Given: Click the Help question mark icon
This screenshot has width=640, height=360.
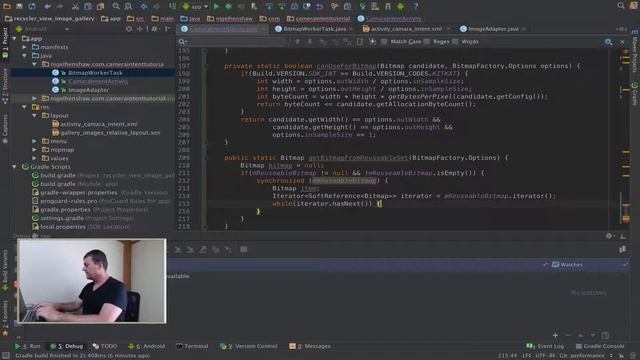Looking at the screenshot, I should pos(416,6).
